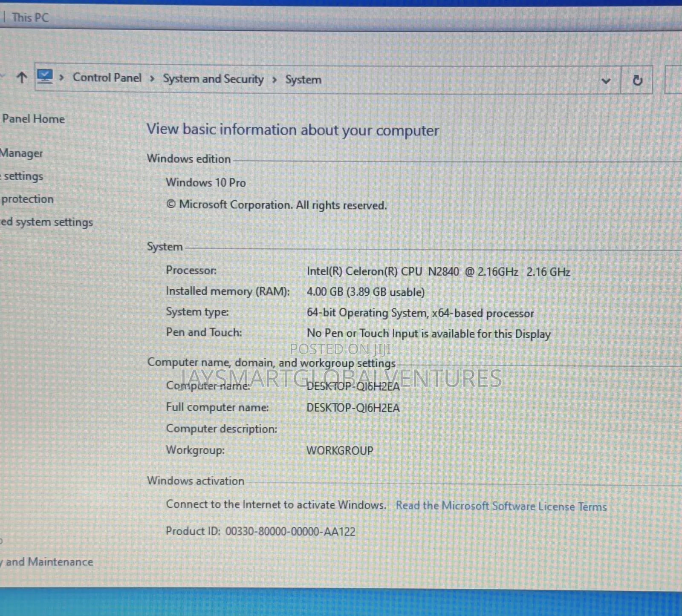Click the System type label
This screenshot has width=682, height=616.
197,312
